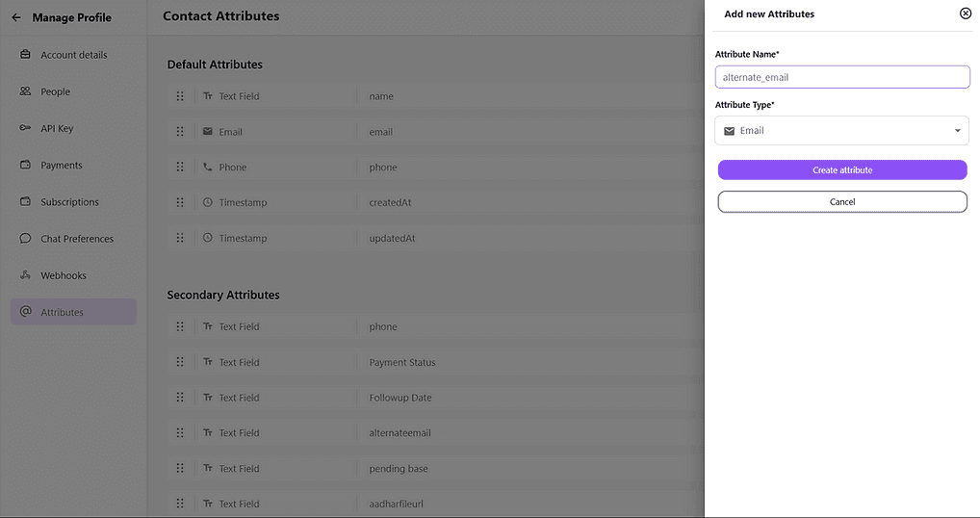Open the Attribute Type dropdown

(x=841, y=131)
